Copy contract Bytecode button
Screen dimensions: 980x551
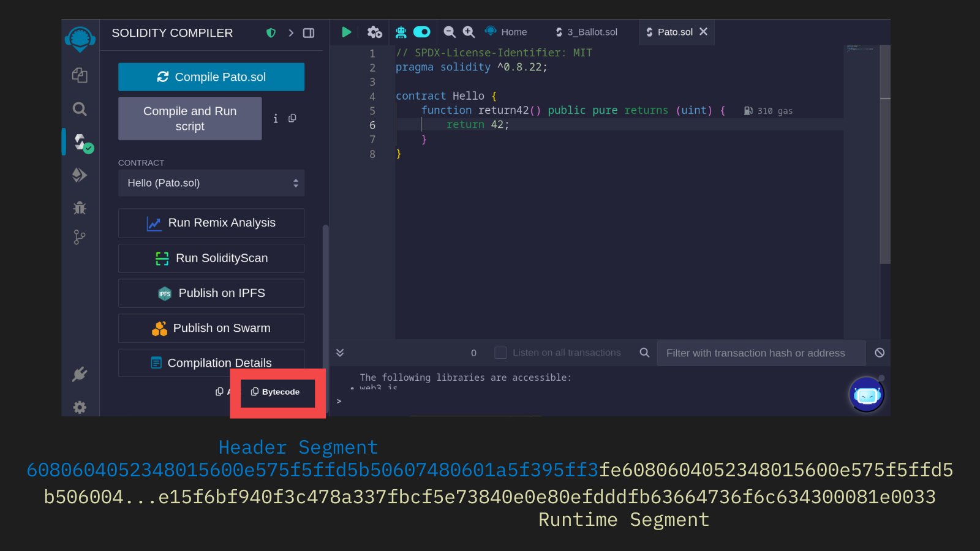tap(276, 392)
